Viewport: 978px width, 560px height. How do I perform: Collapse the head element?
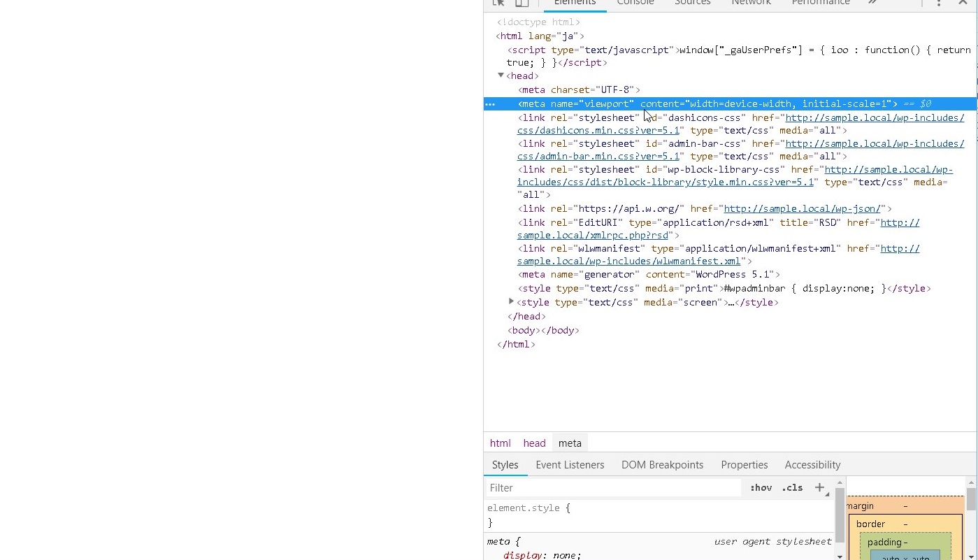[x=501, y=76]
